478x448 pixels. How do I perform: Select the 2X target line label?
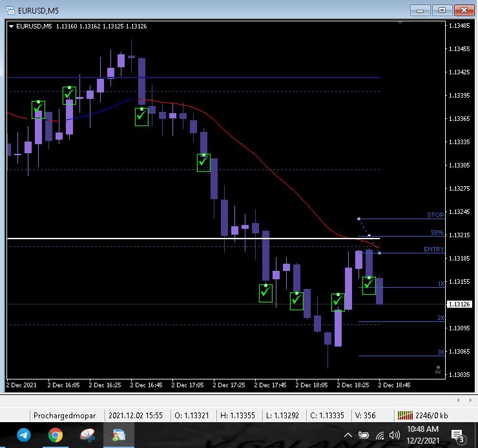coord(441,317)
